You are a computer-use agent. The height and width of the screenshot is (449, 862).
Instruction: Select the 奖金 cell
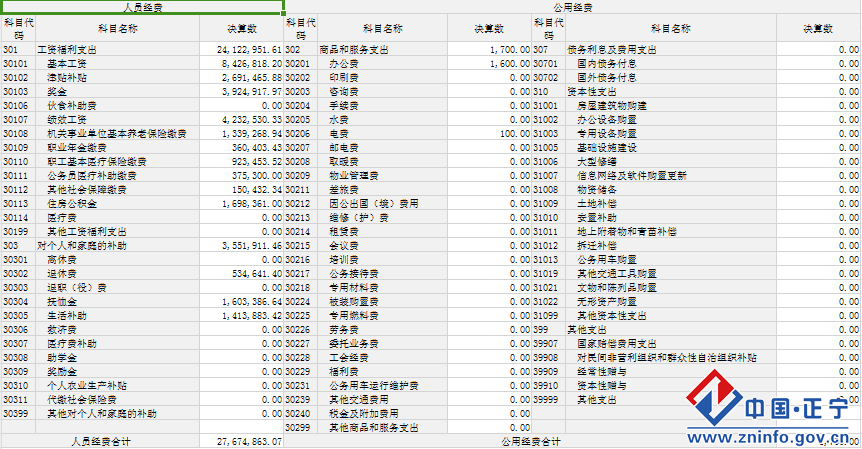118,92
